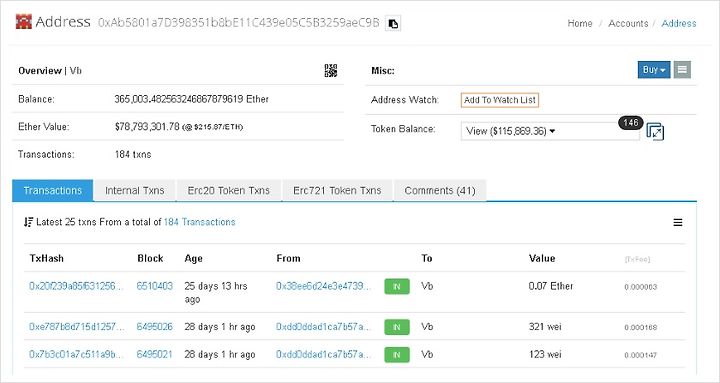Viewport: 720px width, 383px height.
Task: Select the balance 365,003.48 Ether value
Action: click(191, 99)
